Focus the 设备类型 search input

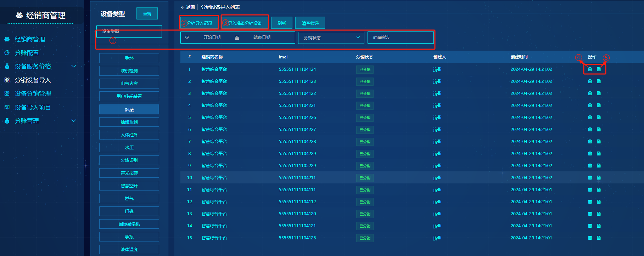pos(129,32)
